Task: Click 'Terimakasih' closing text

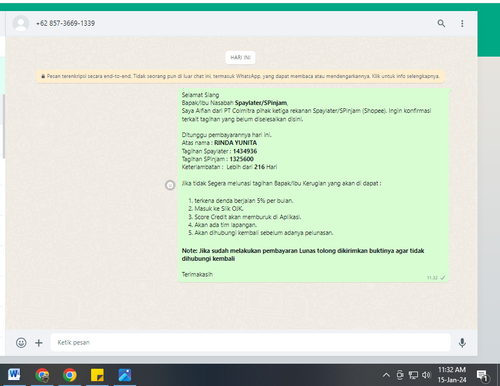Action: (x=197, y=274)
